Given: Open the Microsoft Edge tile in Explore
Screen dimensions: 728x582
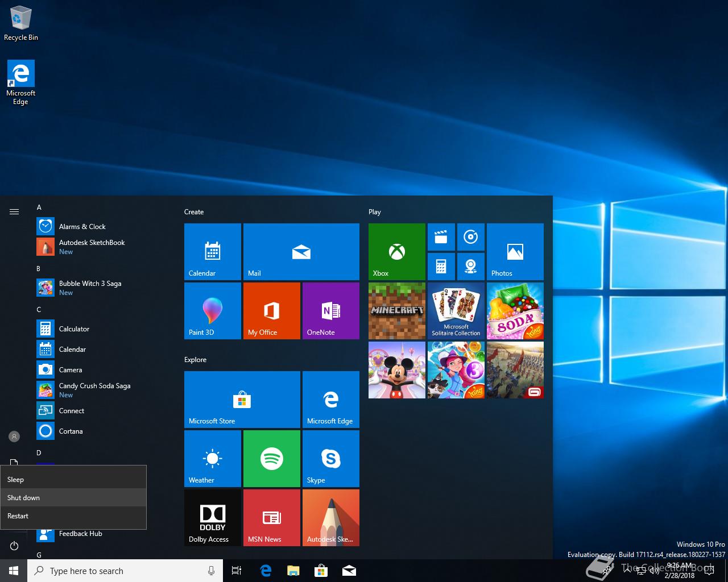Looking at the screenshot, I should [331, 400].
